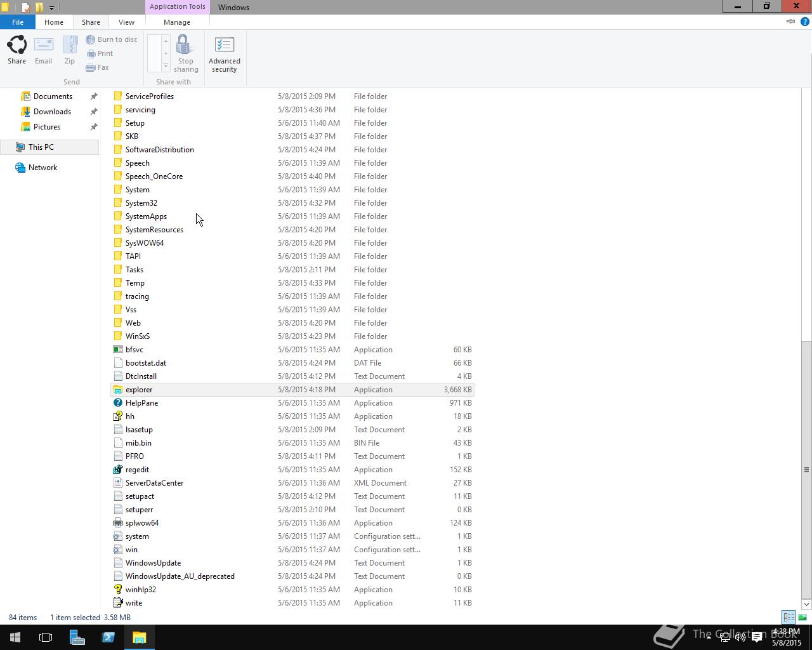Screen dimensions: 812x650
Task: Select the write application icon
Action: pyautogui.click(x=117, y=603)
